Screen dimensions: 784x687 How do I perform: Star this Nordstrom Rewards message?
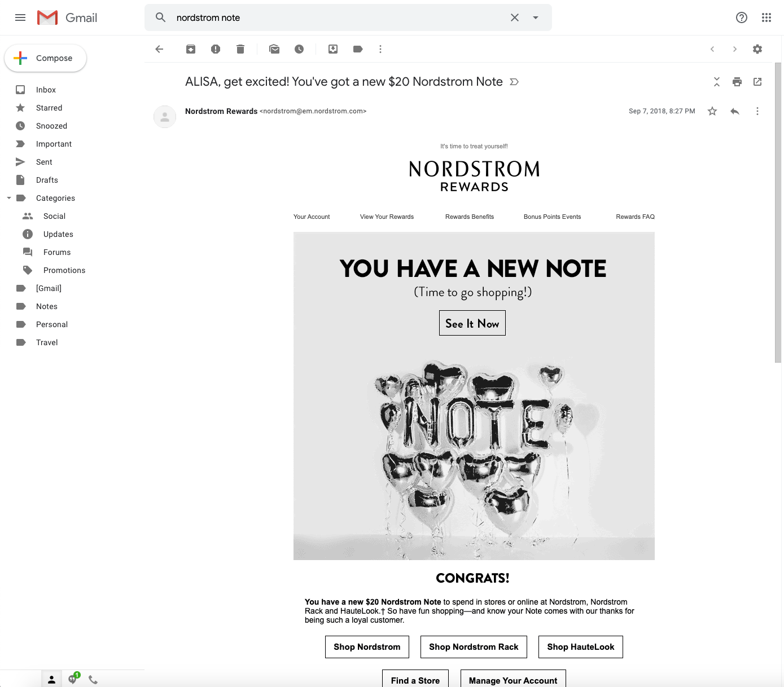(x=712, y=111)
